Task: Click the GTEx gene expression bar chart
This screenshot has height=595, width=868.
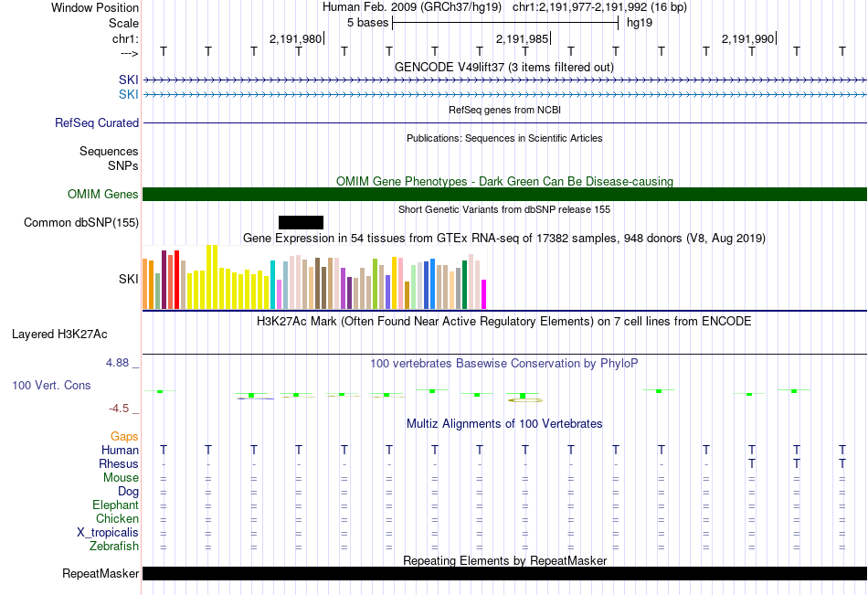Action: [314, 277]
